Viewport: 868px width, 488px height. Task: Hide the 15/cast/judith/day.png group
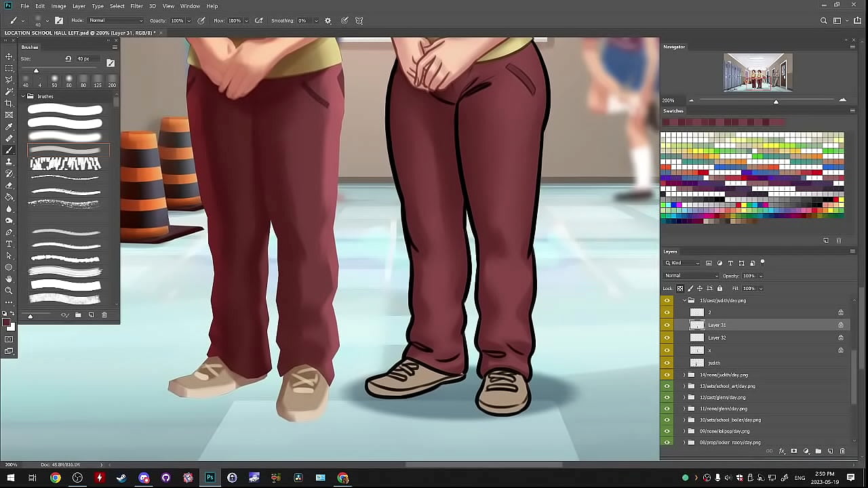point(667,300)
